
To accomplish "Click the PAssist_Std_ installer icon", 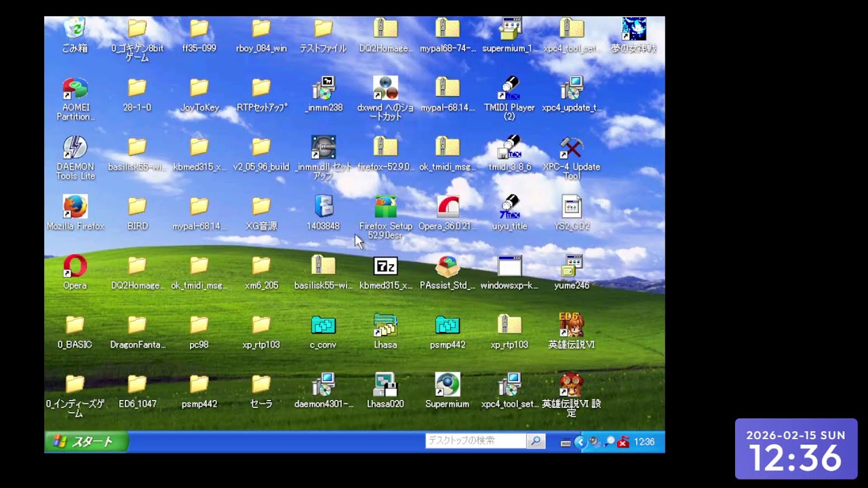I will [x=448, y=266].
